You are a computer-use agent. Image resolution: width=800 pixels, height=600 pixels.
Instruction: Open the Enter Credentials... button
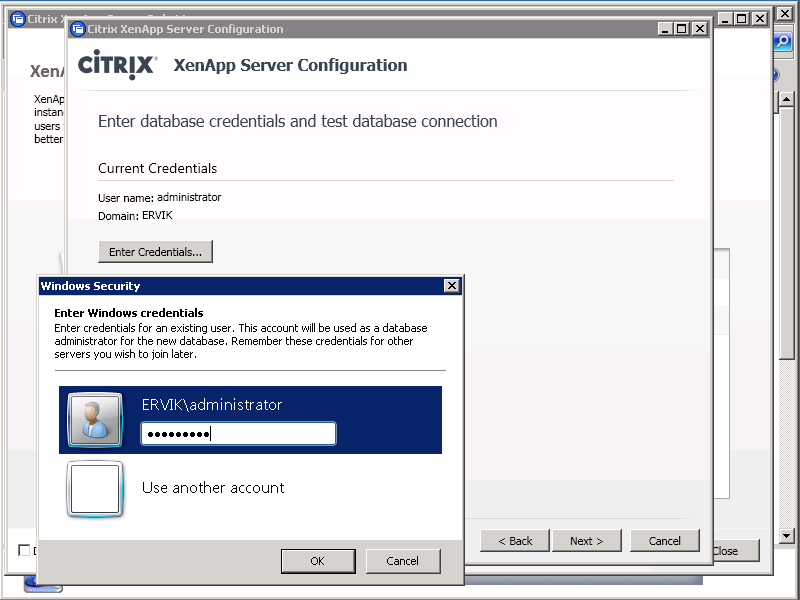(155, 252)
